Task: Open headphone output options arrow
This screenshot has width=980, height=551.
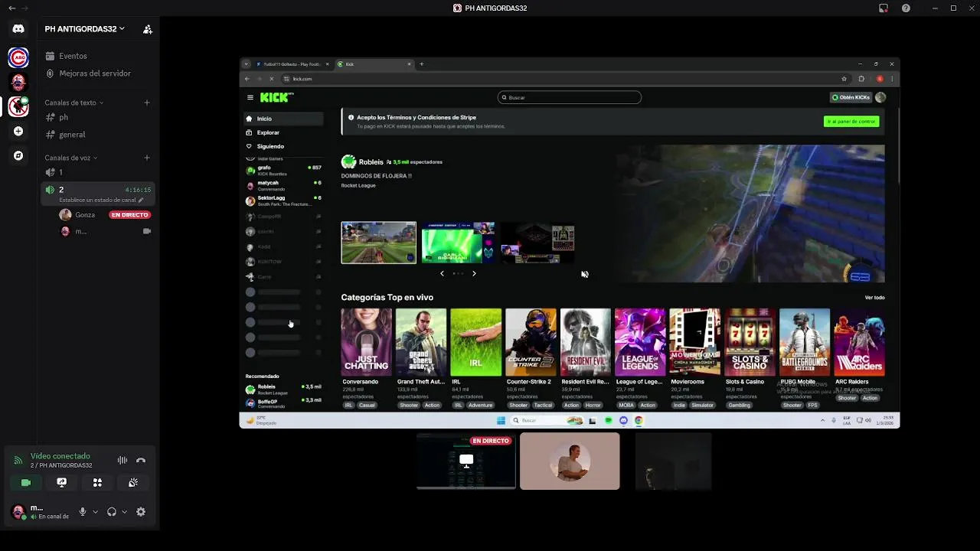Action: (x=124, y=512)
